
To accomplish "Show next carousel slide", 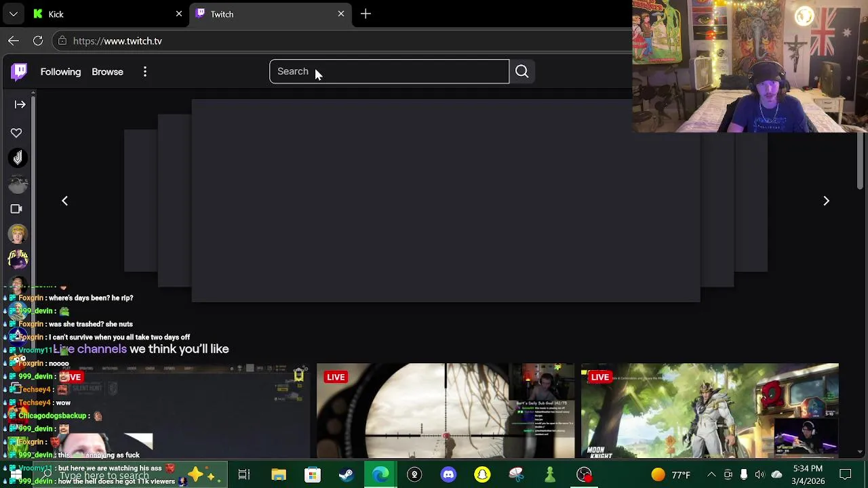I will [826, 201].
